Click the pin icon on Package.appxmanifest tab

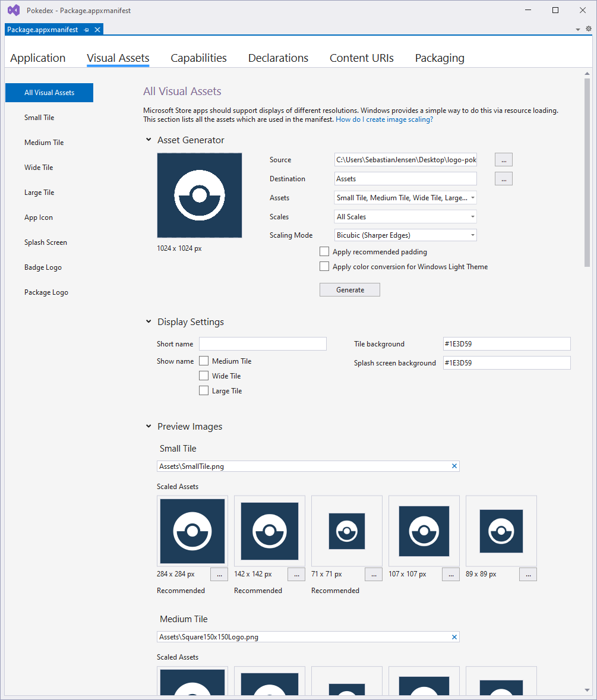[87, 30]
